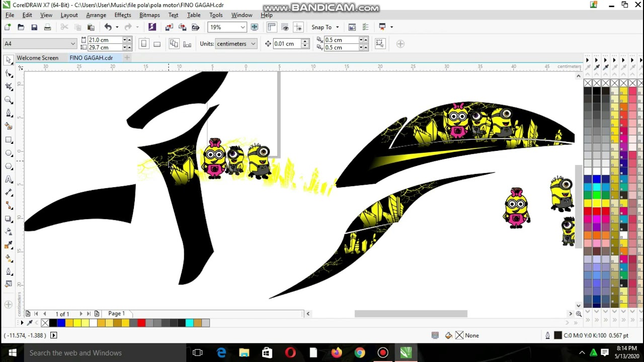Switch to FINO GAGAH.cdr tab
Viewport: 644px width, 362px height.
pyautogui.click(x=91, y=58)
